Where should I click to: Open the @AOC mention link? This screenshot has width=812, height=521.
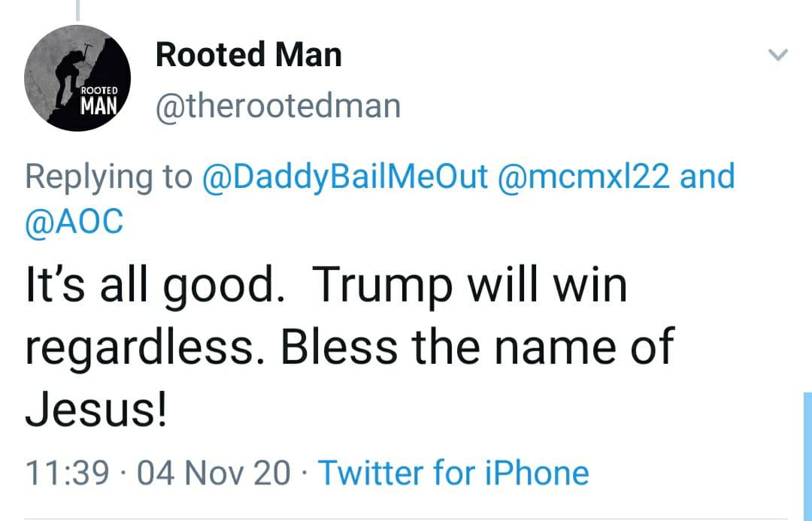click(x=74, y=223)
